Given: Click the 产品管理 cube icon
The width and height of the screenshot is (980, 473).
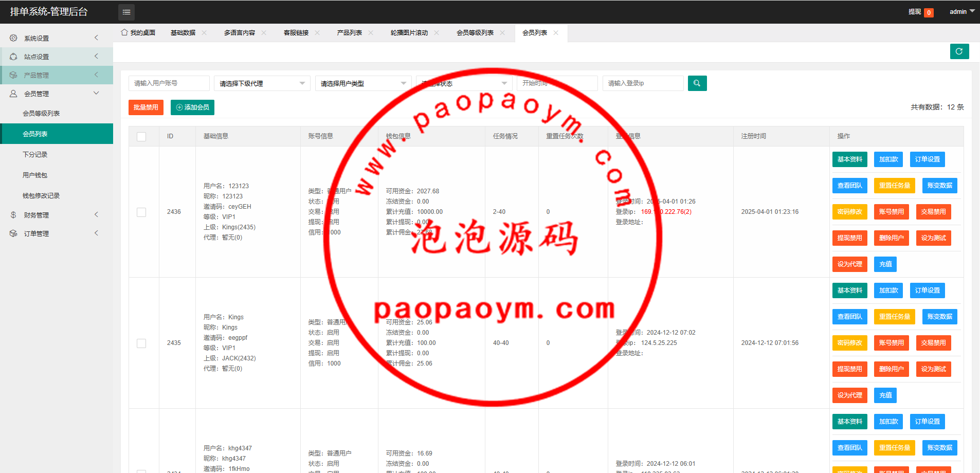Looking at the screenshot, I should 13,75.
